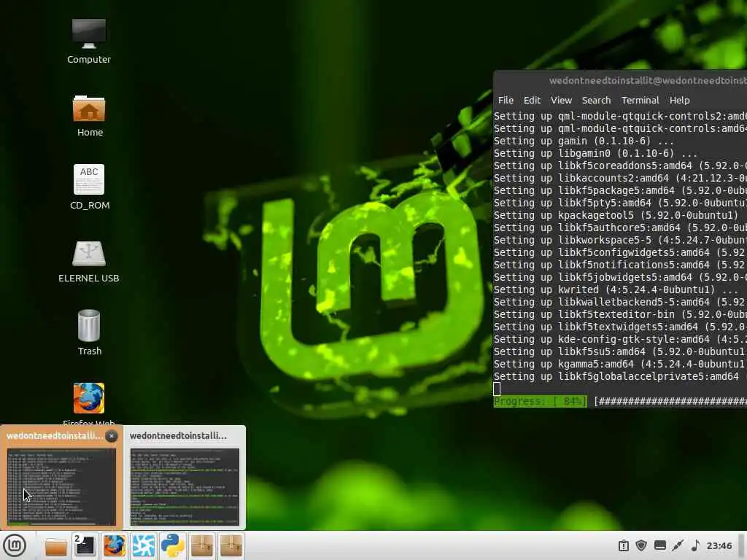Image resolution: width=747 pixels, height=560 pixels.
Task: Click the terminal line 'Setting up libgamin0'
Action: click(x=595, y=153)
